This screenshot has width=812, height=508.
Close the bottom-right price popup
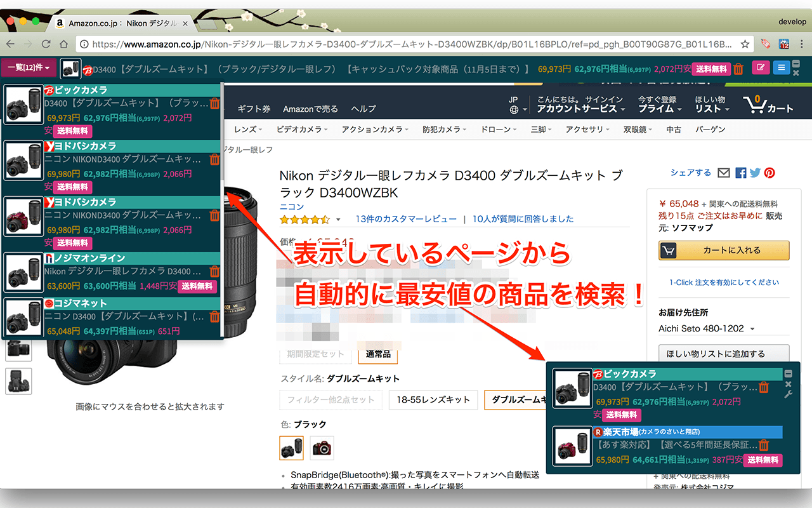pos(789,384)
